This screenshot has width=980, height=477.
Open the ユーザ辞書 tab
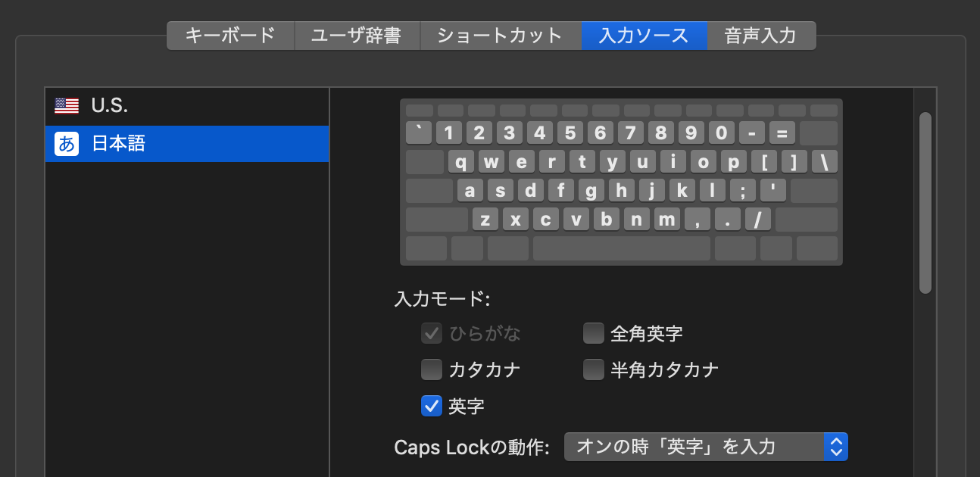(x=356, y=36)
